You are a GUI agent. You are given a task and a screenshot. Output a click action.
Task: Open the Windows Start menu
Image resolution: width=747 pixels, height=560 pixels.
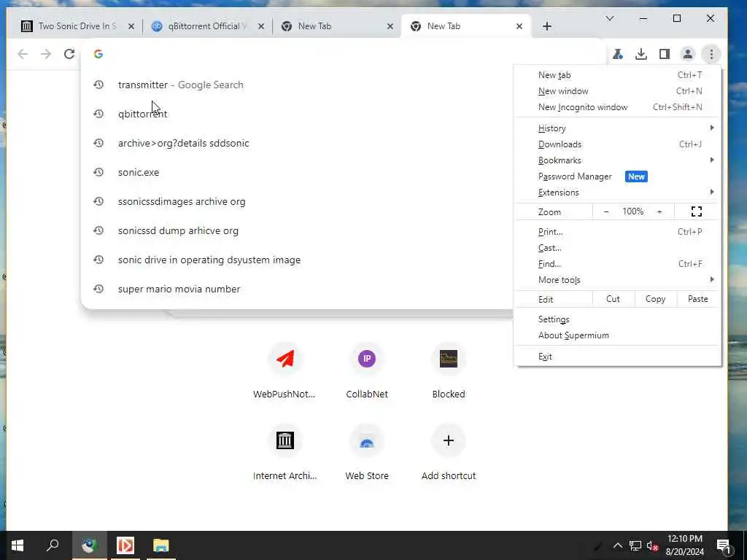point(18,545)
